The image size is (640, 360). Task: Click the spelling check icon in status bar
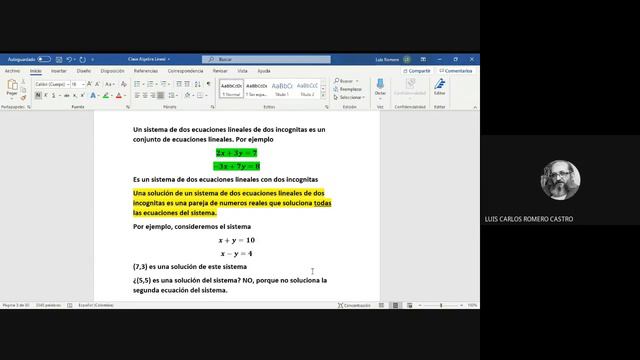[x=70, y=305]
